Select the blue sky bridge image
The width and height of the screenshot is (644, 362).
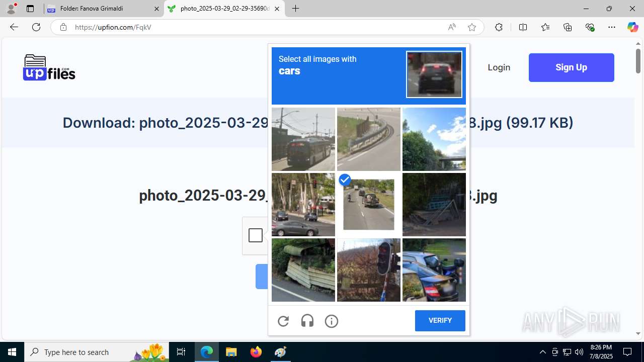coord(434,139)
